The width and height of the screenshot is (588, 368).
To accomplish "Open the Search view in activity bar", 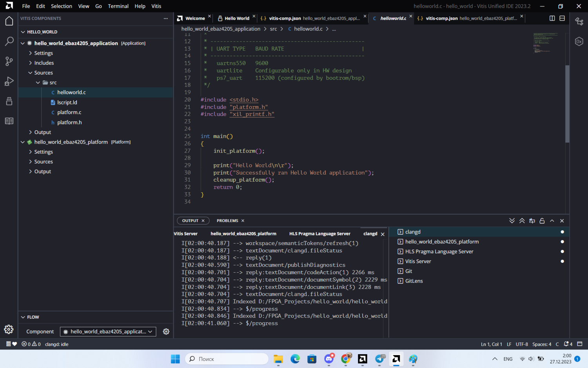I will pos(9,41).
